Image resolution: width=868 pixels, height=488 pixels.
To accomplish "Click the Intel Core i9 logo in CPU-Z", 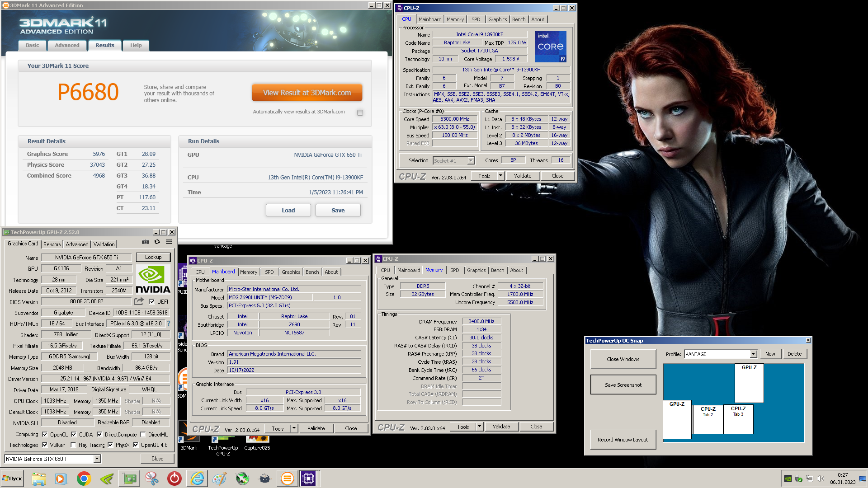I will (x=550, y=47).
